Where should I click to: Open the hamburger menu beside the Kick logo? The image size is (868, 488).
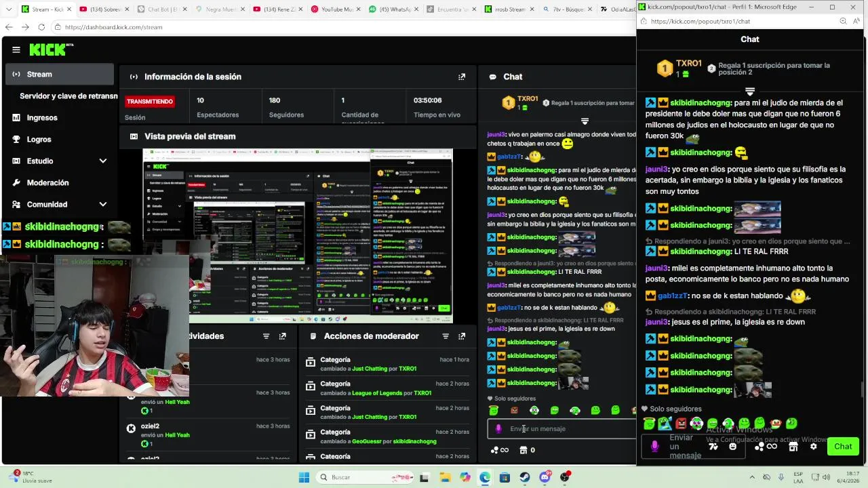pyautogui.click(x=16, y=49)
